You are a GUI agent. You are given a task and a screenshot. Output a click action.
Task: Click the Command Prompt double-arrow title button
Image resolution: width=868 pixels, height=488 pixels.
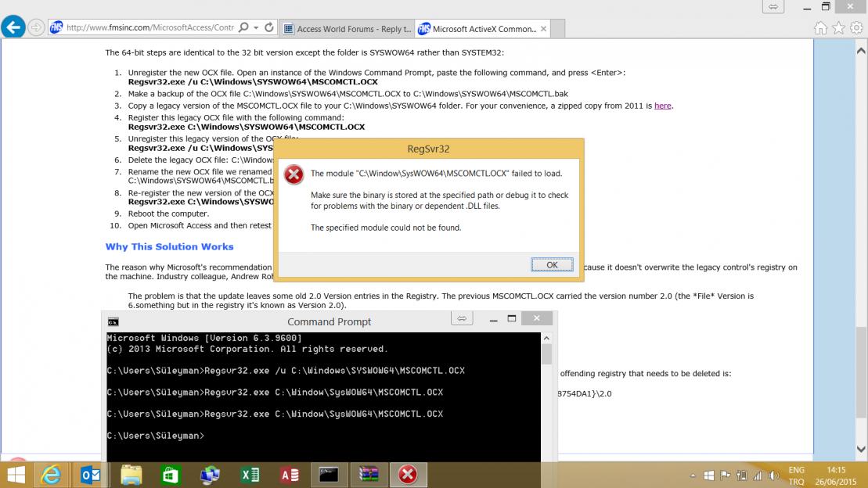(462, 318)
